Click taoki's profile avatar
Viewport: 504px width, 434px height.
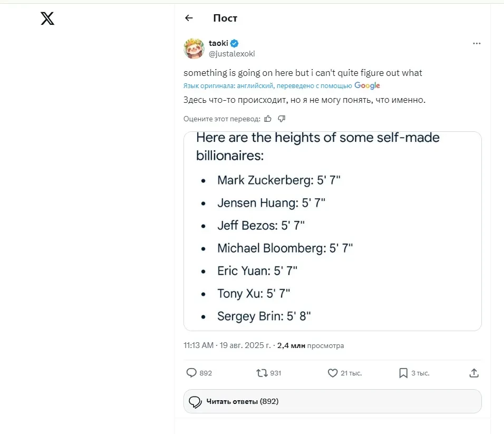point(194,49)
